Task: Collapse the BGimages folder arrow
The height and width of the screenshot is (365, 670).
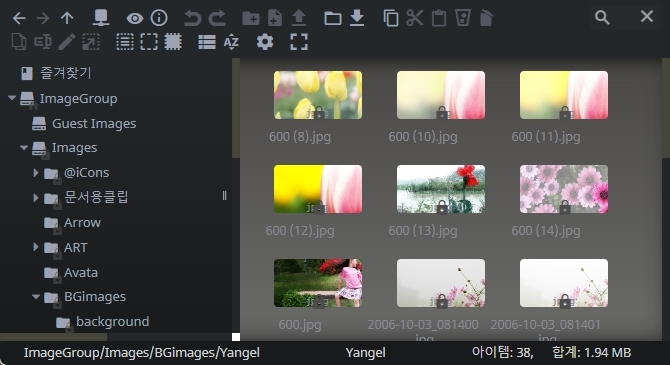Action: tap(36, 296)
